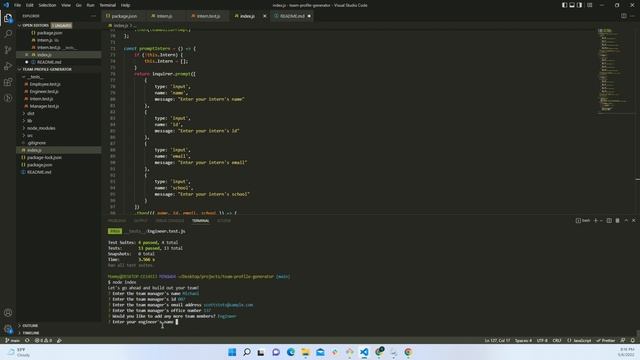Click the main branch indicator in status bar
The height and width of the screenshot is (360, 640).
coord(12,340)
